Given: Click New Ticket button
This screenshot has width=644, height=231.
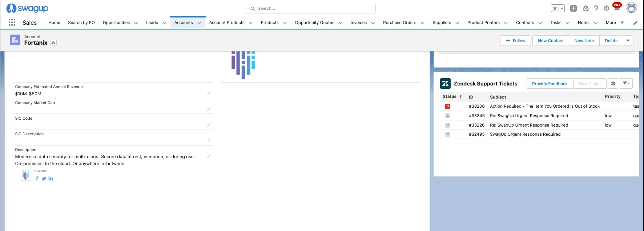Looking at the screenshot, I should pos(589,84).
